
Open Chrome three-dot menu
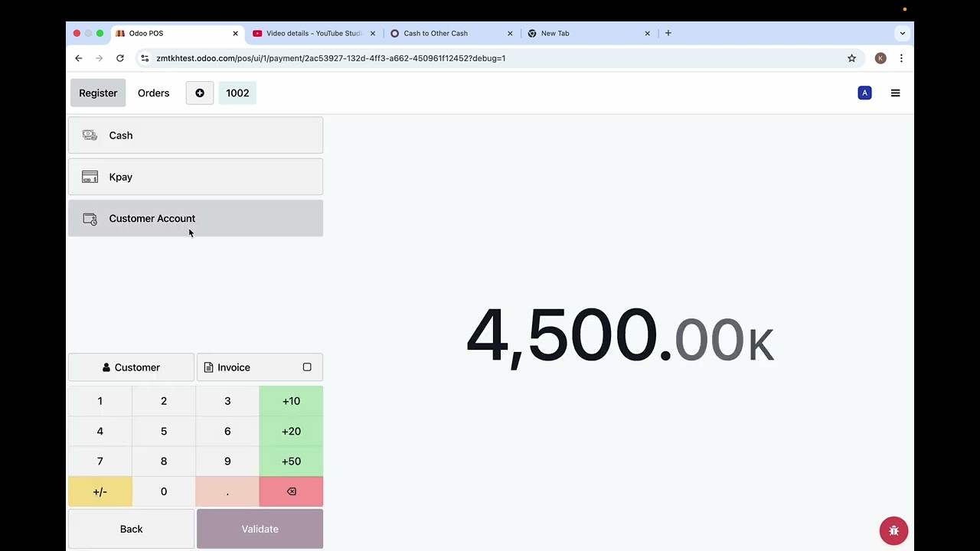(901, 58)
